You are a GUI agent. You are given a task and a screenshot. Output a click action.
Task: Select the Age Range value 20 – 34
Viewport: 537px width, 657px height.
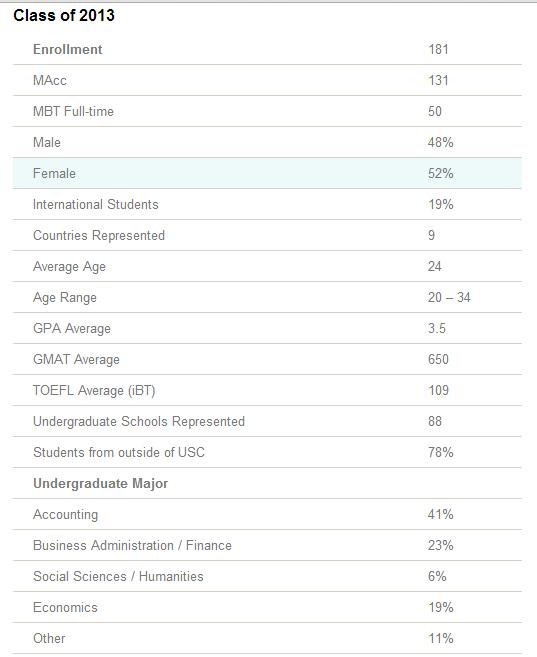coord(449,297)
